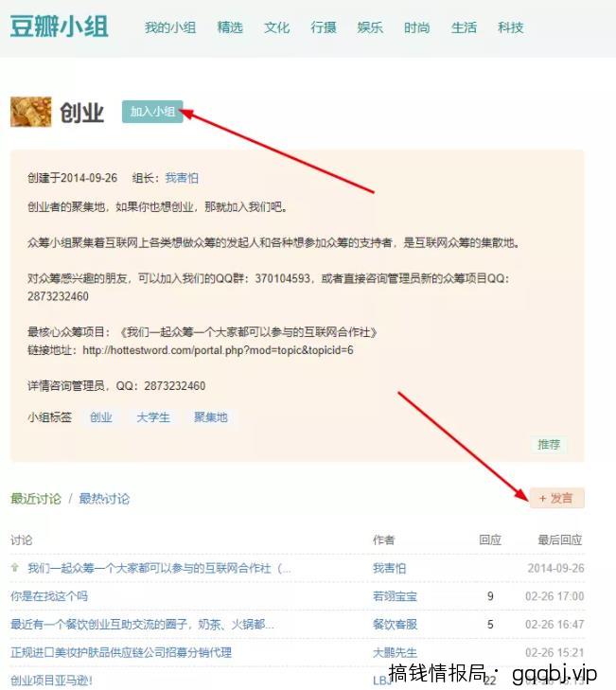
Task: Open group leader 我害怕 profile link
Action: tap(182, 178)
